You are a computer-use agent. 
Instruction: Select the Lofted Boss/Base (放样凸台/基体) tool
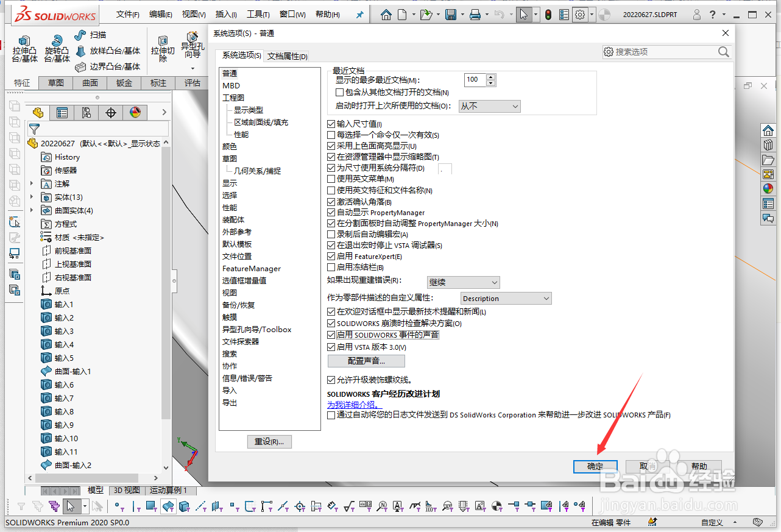coord(107,51)
